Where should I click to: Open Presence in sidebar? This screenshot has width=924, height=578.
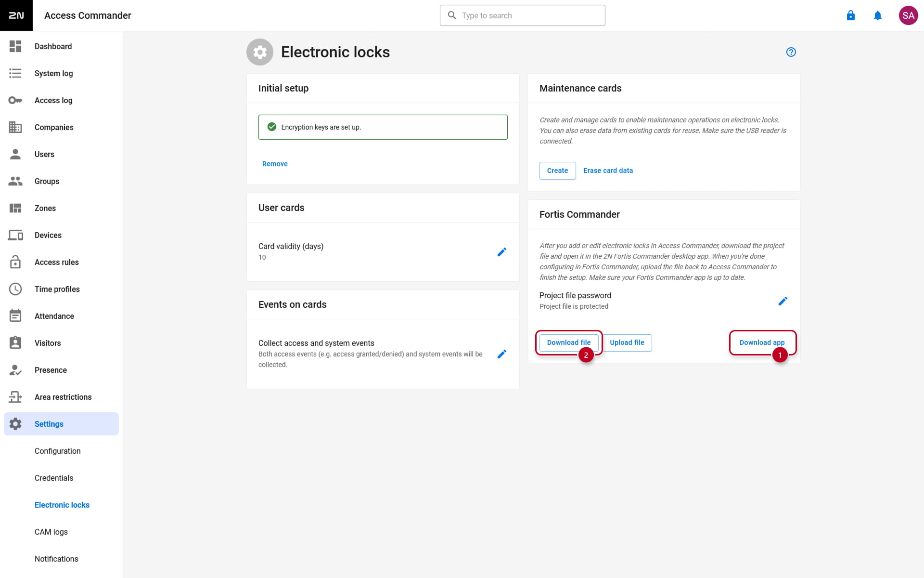tap(62, 370)
